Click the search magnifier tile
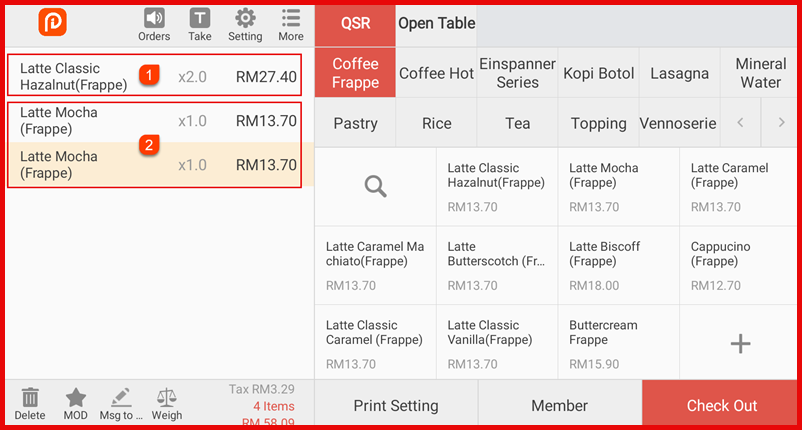 (x=375, y=186)
